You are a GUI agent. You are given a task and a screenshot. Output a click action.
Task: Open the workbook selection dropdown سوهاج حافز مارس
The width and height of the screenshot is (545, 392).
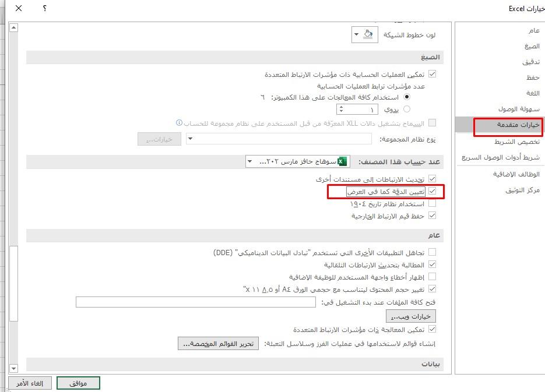(x=297, y=161)
